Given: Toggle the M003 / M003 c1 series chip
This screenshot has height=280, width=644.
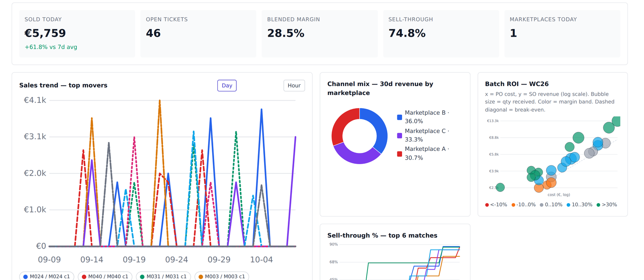Looking at the screenshot, I should coord(222,276).
